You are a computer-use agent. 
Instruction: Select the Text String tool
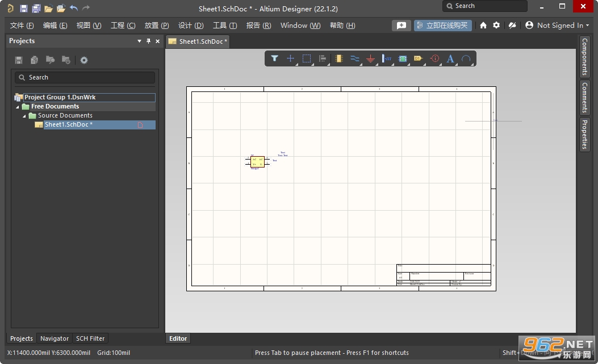coord(450,58)
